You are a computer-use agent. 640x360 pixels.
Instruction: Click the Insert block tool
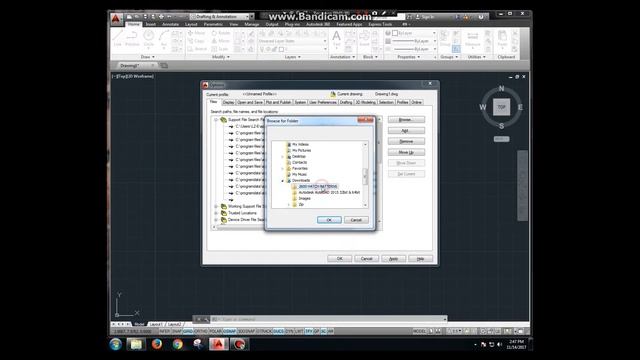[364, 39]
